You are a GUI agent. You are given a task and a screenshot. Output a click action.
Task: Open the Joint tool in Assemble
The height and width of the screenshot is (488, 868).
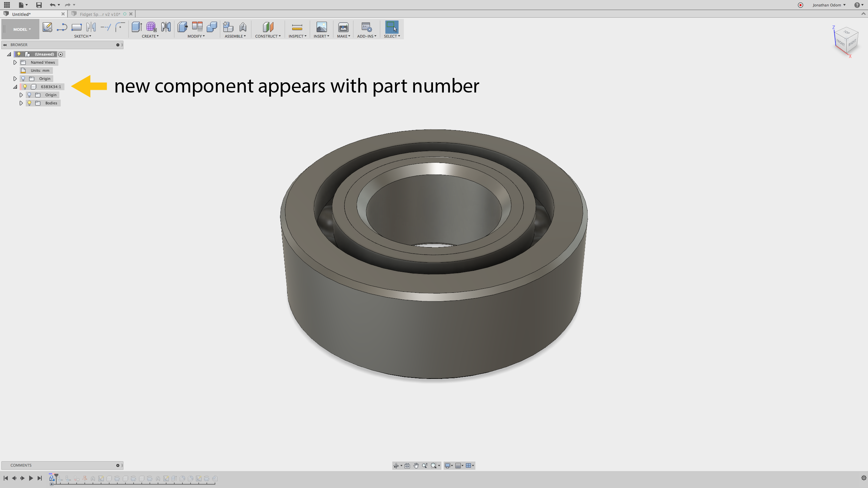[x=243, y=27]
